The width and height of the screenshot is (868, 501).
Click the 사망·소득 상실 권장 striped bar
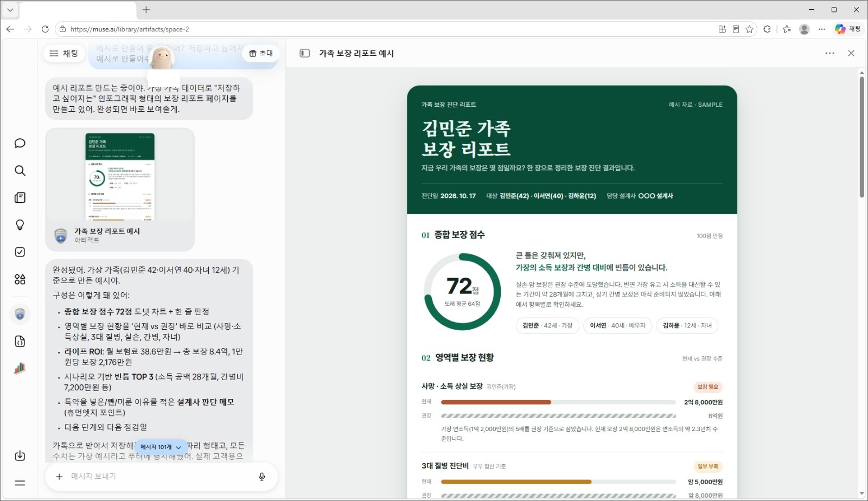coord(558,416)
